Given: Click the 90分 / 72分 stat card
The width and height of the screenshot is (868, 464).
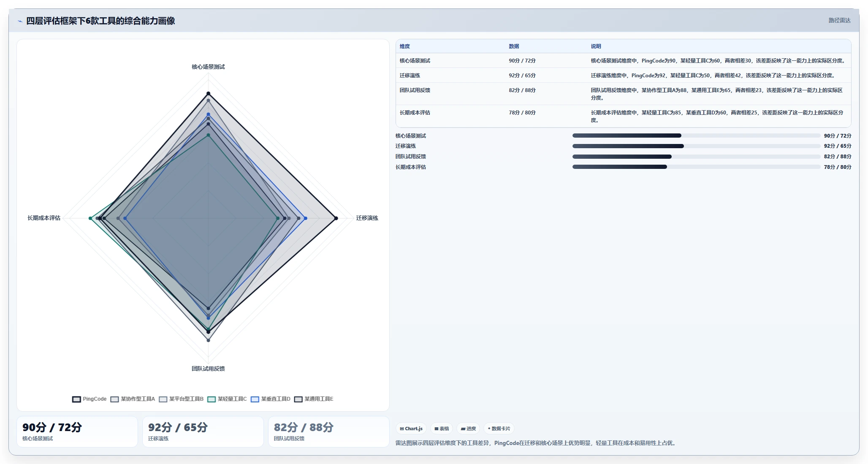Looking at the screenshot, I should (x=77, y=431).
